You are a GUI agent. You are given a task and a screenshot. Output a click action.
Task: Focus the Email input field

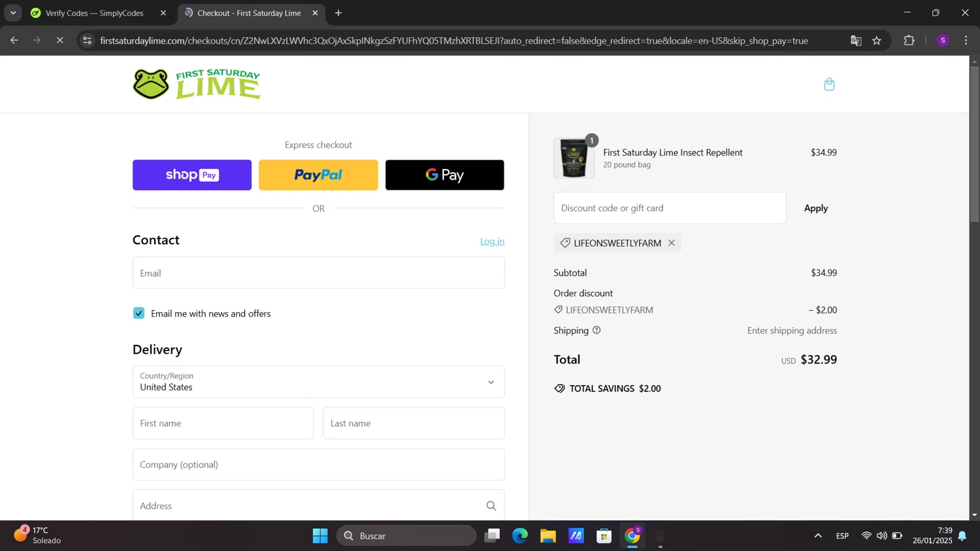[318, 273]
